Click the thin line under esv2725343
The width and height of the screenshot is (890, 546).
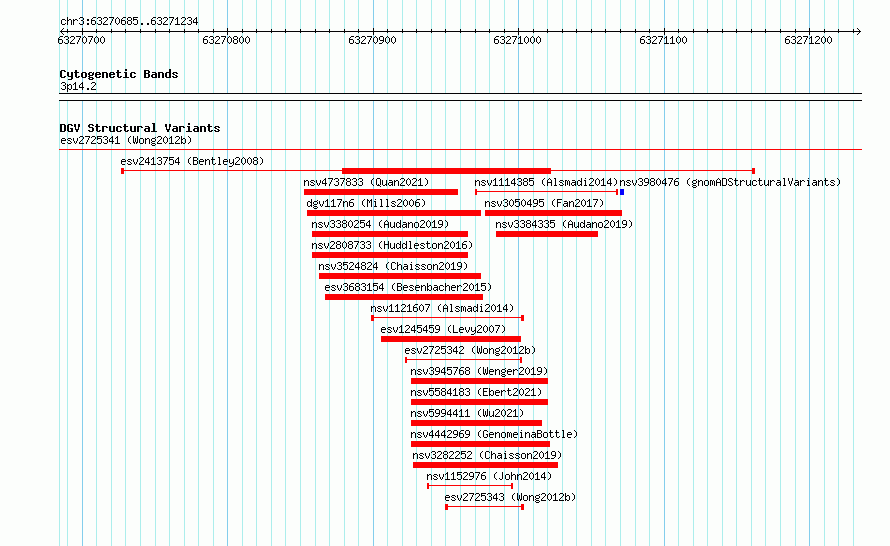(x=484, y=507)
